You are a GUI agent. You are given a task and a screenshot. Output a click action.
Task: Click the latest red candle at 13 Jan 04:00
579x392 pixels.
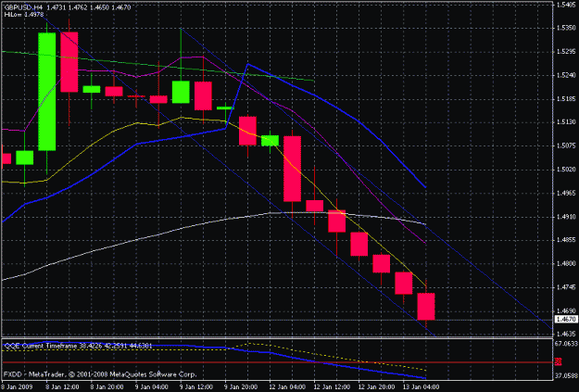coord(426,307)
